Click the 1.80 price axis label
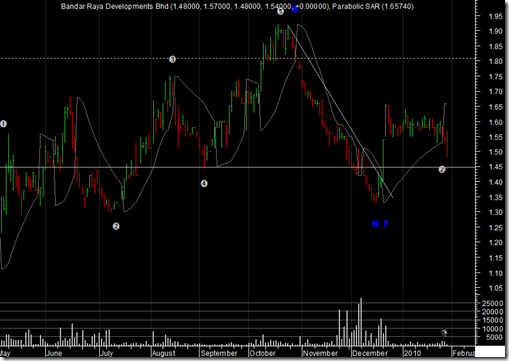Screen dimensions: 509x361 click(x=496, y=62)
